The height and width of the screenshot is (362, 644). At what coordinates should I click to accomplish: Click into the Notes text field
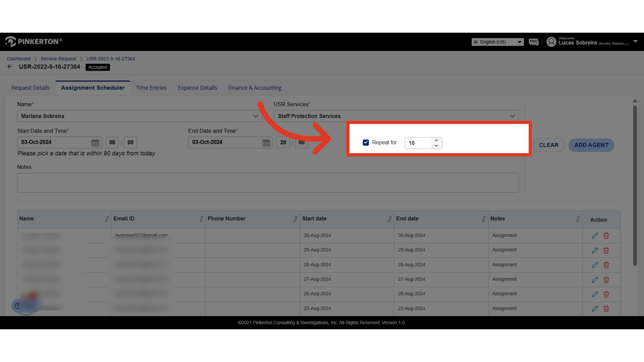coord(268,183)
